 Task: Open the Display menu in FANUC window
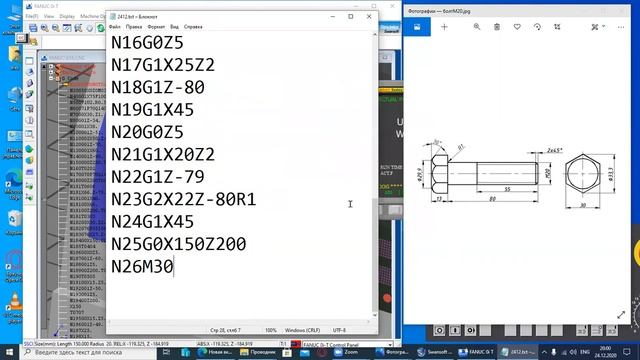pos(67,16)
